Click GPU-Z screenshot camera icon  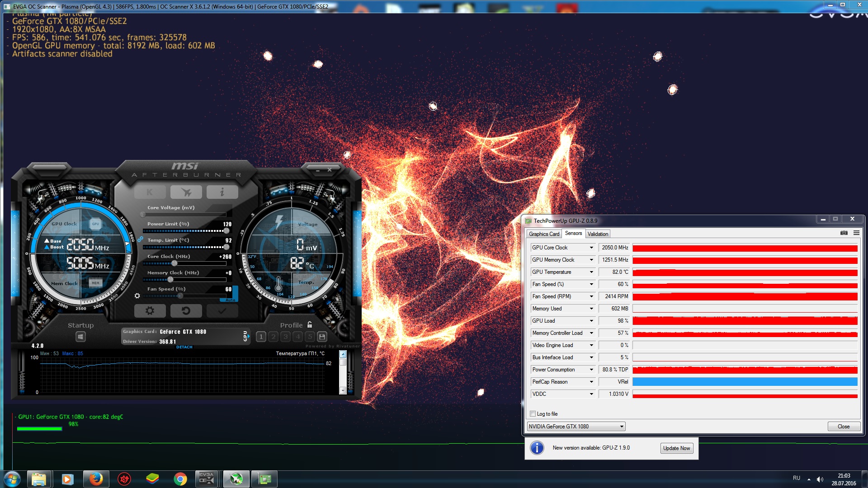coord(844,233)
